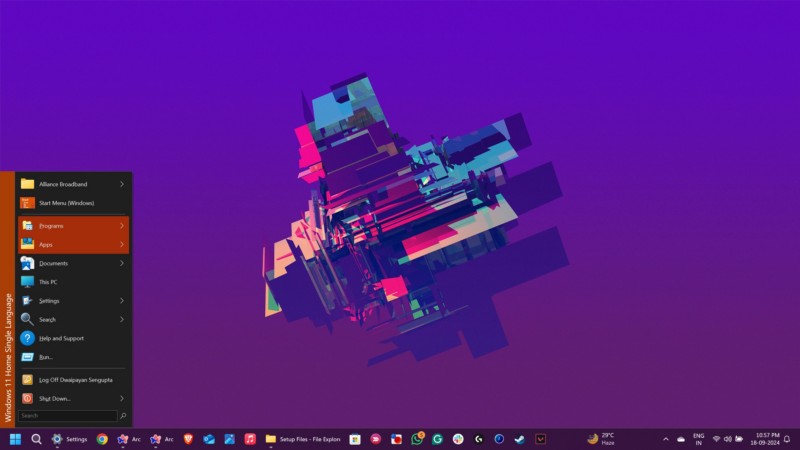Image resolution: width=800 pixels, height=450 pixels.
Task: Open the Setup Files File Explorer window
Action: [x=303, y=439]
